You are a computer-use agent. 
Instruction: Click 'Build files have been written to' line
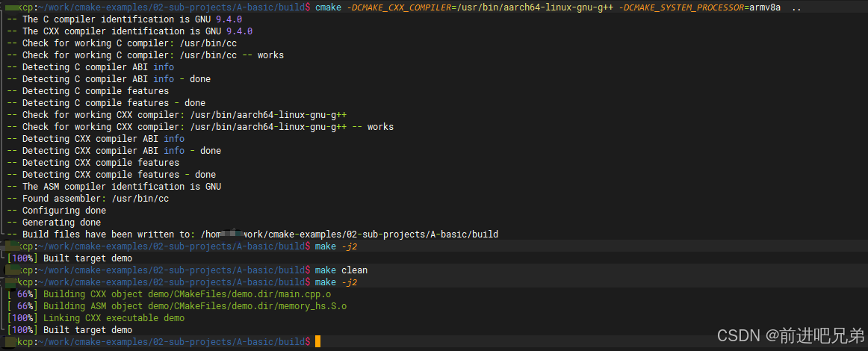(x=252, y=234)
